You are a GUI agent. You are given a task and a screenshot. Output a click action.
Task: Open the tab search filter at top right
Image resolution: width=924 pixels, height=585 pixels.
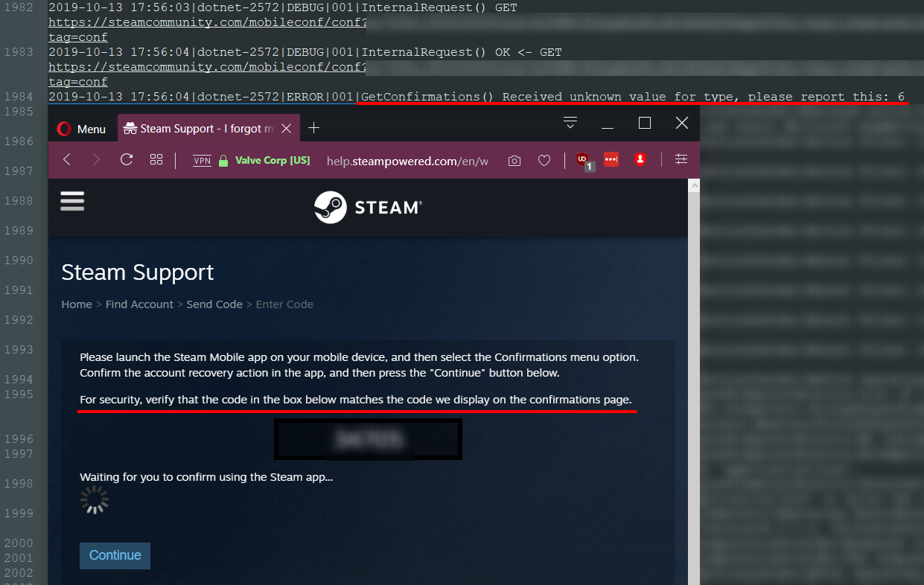(570, 122)
